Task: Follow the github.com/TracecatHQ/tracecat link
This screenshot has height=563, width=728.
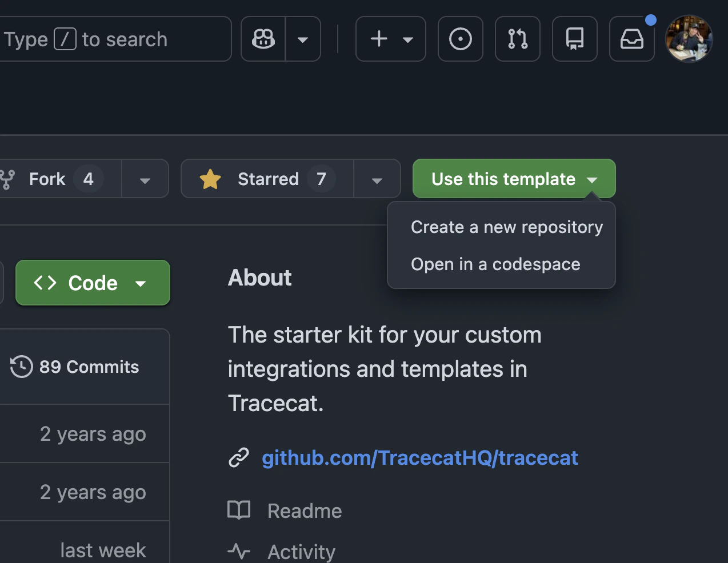Action: point(420,457)
